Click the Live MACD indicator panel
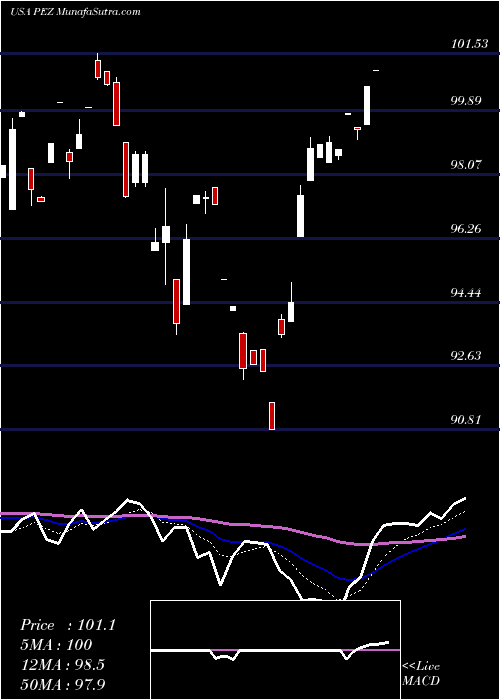 coord(275,650)
